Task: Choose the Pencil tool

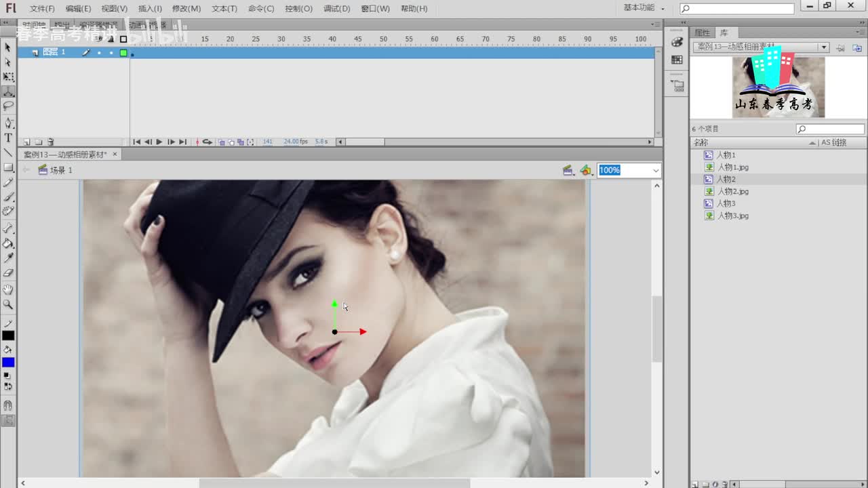Action: [8, 182]
